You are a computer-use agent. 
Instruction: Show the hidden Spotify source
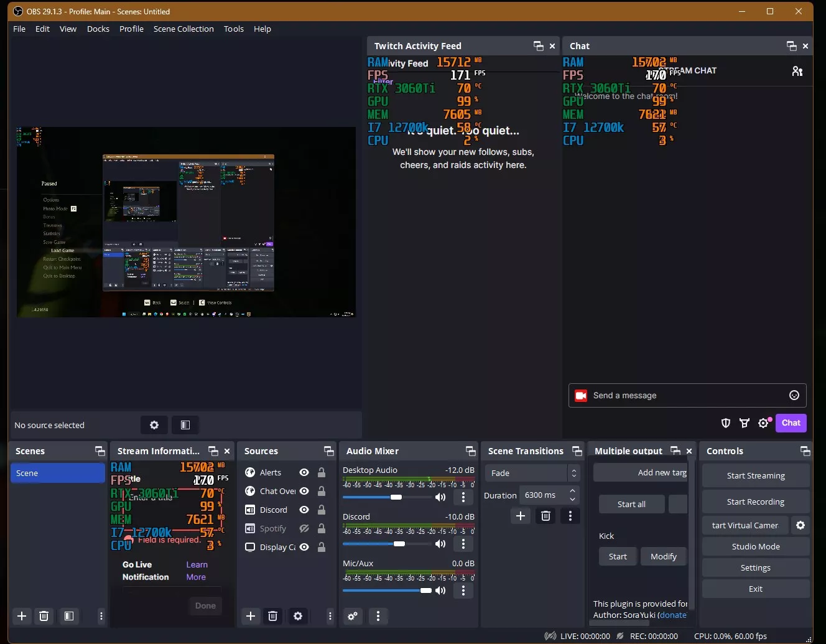[304, 528]
